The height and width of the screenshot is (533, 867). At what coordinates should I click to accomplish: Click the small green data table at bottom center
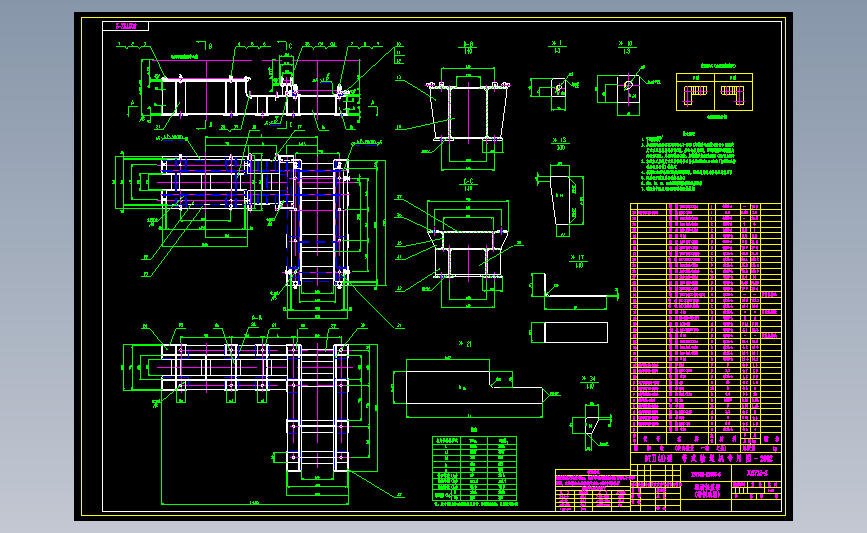pos(474,468)
